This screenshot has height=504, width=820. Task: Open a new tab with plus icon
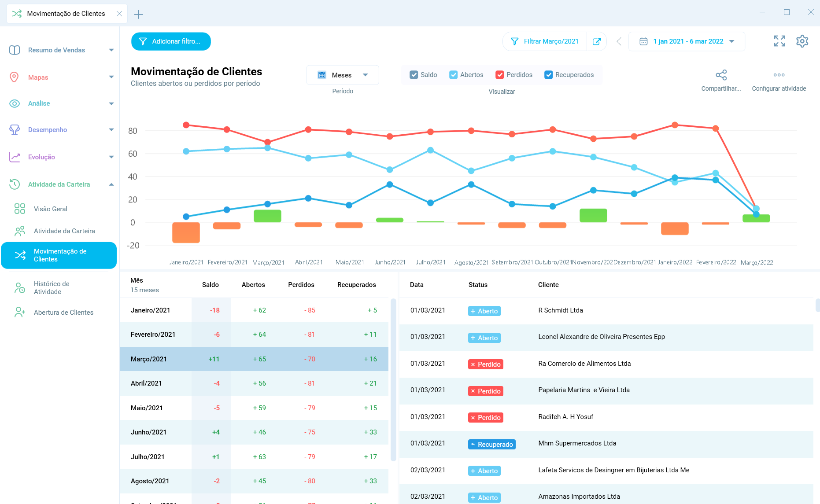click(x=139, y=15)
